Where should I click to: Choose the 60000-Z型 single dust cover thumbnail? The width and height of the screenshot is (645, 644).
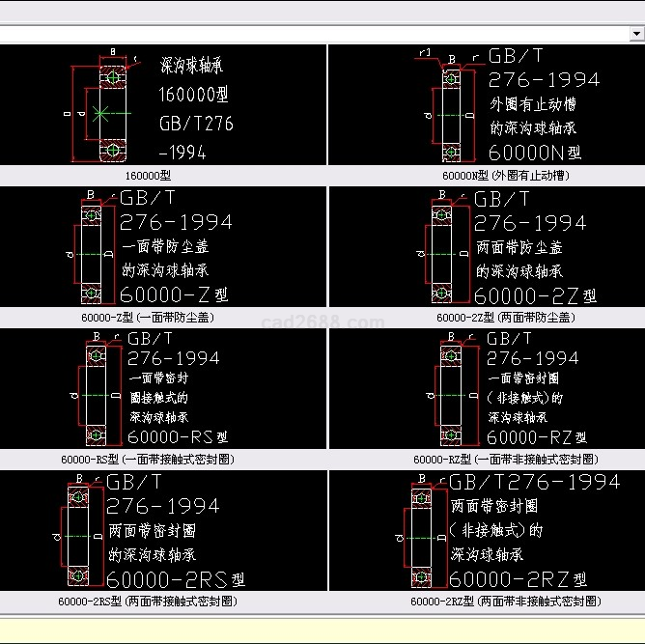click(162, 248)
